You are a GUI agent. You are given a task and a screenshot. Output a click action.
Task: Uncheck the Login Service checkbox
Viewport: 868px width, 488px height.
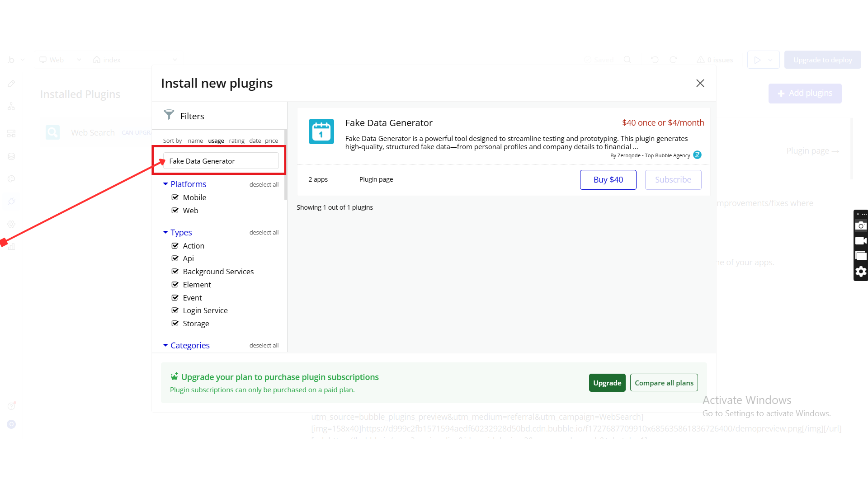[175, 310]
